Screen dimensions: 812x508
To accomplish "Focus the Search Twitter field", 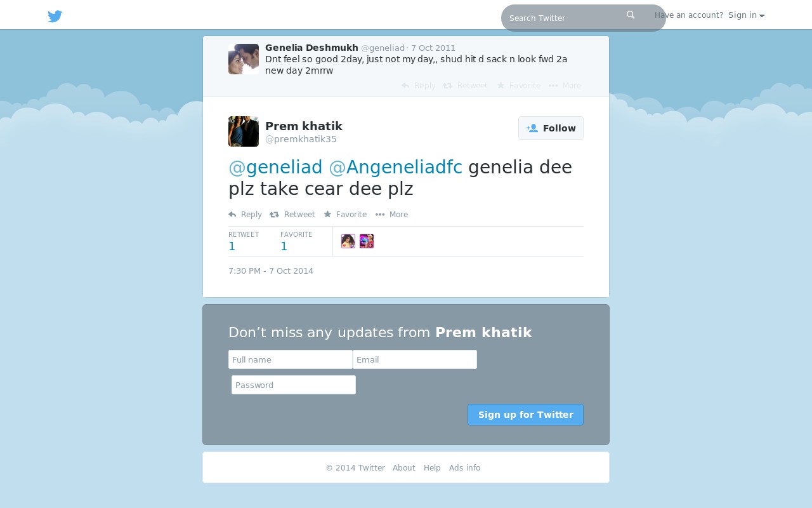I will (565, 18).
